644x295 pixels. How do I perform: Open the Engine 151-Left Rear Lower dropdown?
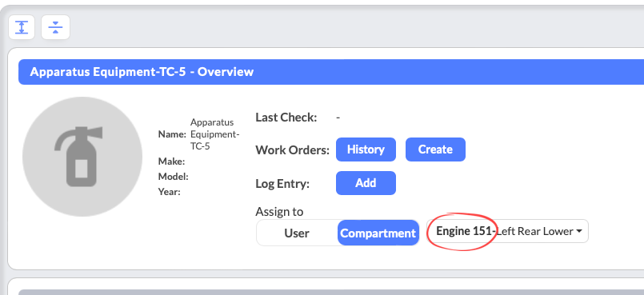coord(508,231)
